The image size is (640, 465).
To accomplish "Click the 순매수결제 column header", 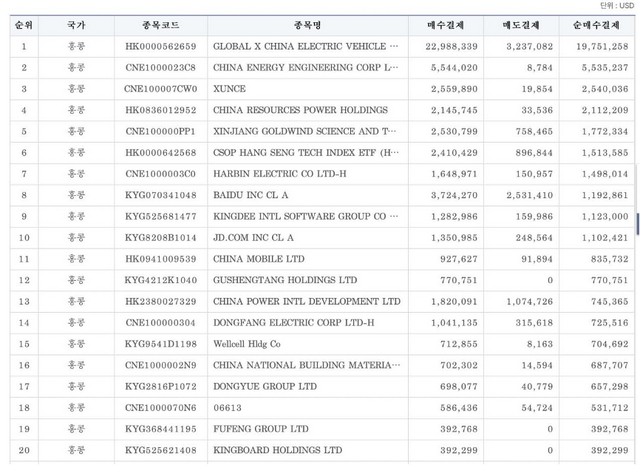I will point(596,25).
